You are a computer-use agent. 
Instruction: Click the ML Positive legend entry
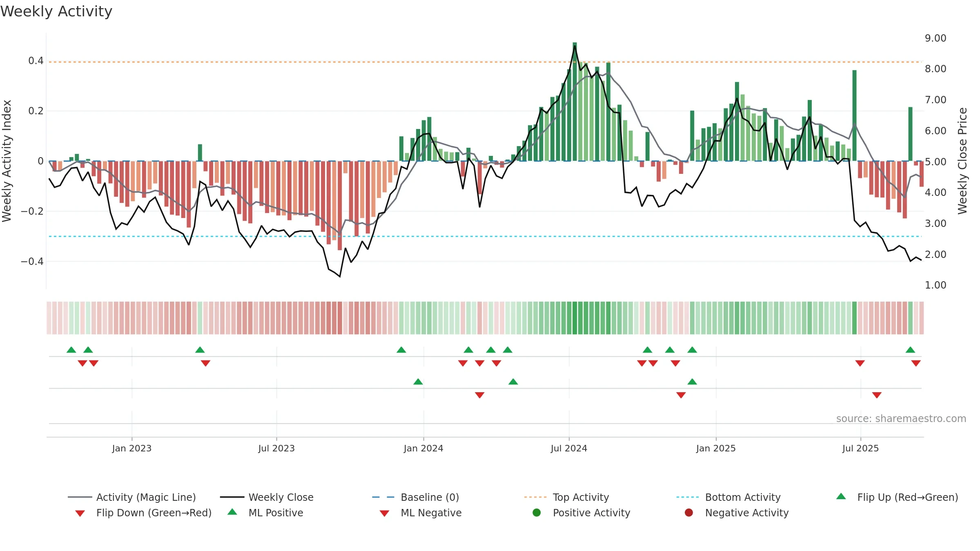click(x=265, y=513)
